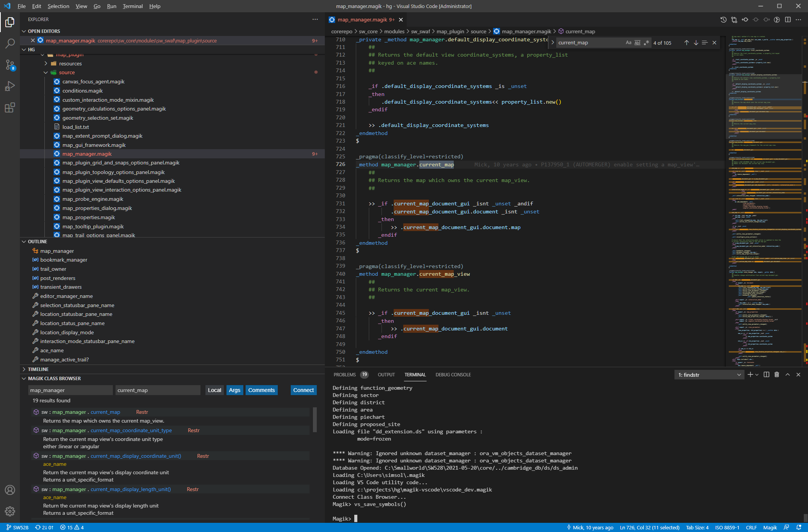Open the Terminal menu
The image size is (808, 532).
tap(132, 6)
